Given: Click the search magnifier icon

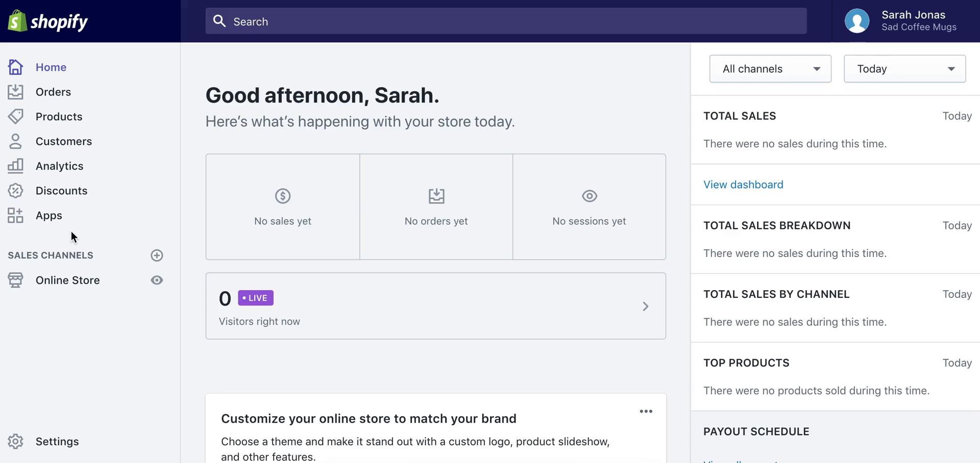Looking at the screenshot, I should pyautogui.click(x=219, y=21).
